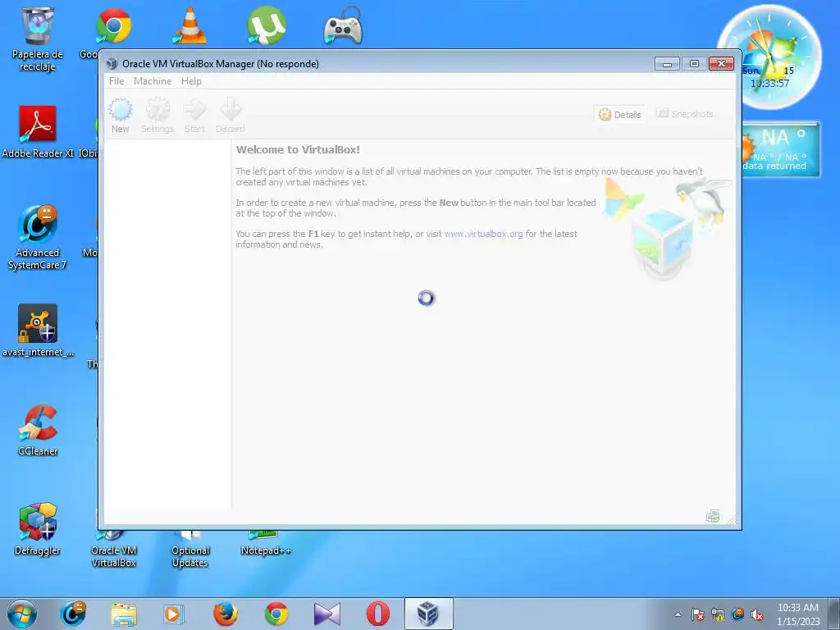This screenshot has height=630, width=840.
Task: Select the Adobe Reader XI desktop icon
Action: click(x=38, y=132)
